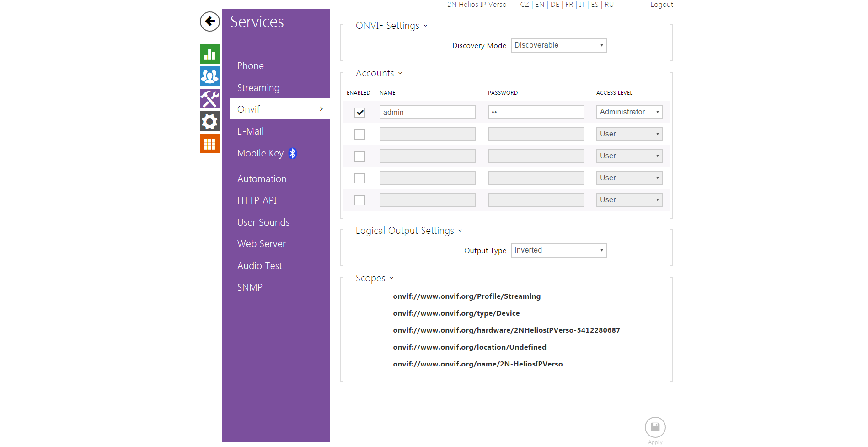The width and height of the screenshot is (868, 447).
Task: Click the back arrow icon
Action: (209, 22)
